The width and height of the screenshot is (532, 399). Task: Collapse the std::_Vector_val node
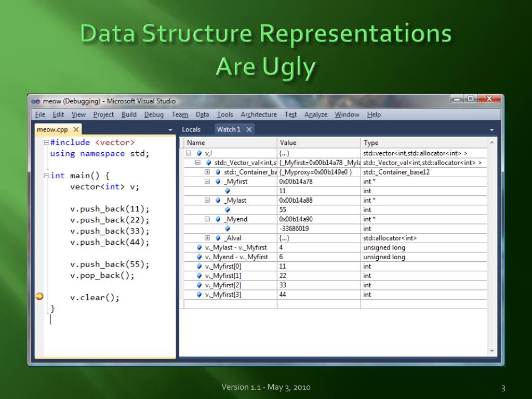[198, 163]
